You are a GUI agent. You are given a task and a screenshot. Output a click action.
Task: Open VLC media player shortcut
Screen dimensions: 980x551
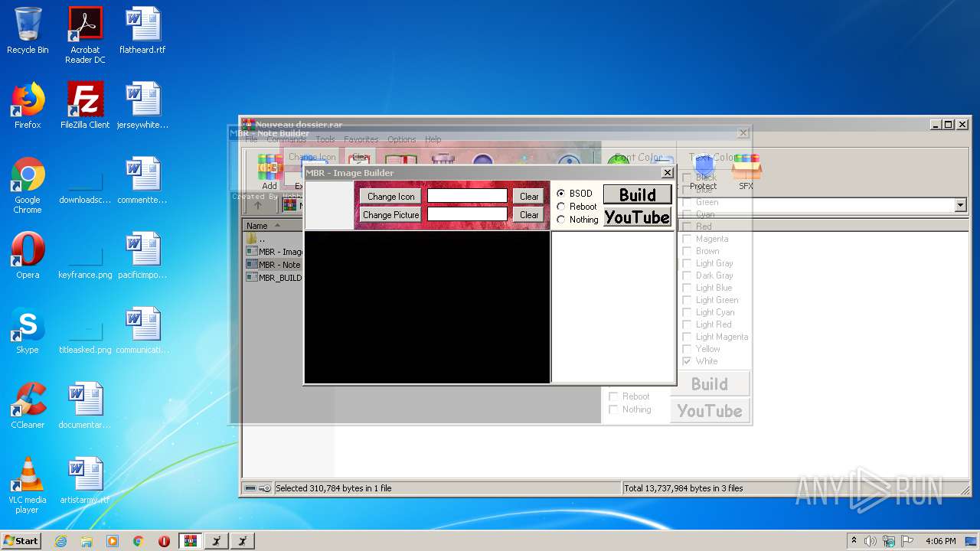coord(28,485)
